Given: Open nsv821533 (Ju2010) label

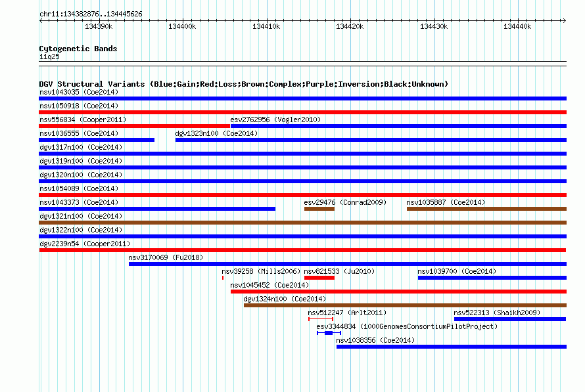Looking at the screenshot, I should pos(339,271).
